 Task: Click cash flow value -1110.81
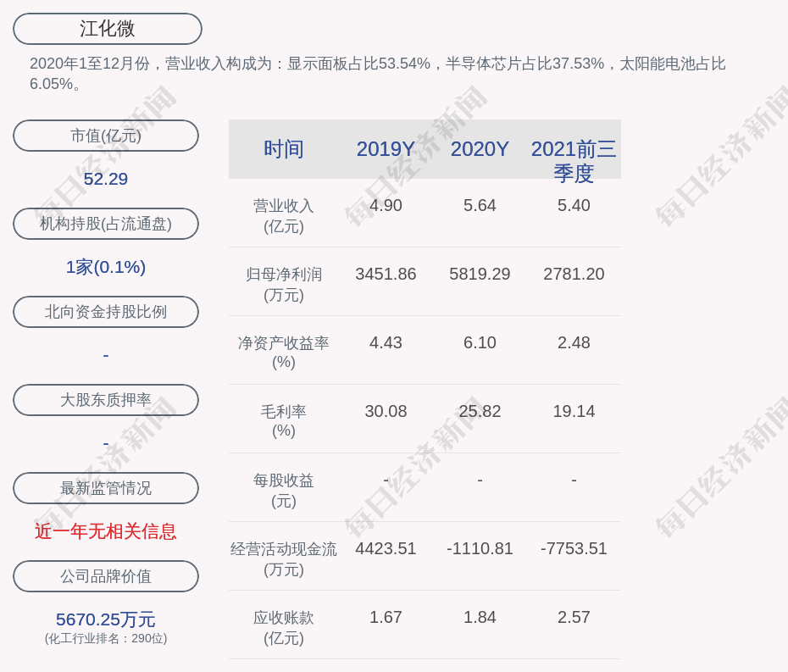coord(480,548)
